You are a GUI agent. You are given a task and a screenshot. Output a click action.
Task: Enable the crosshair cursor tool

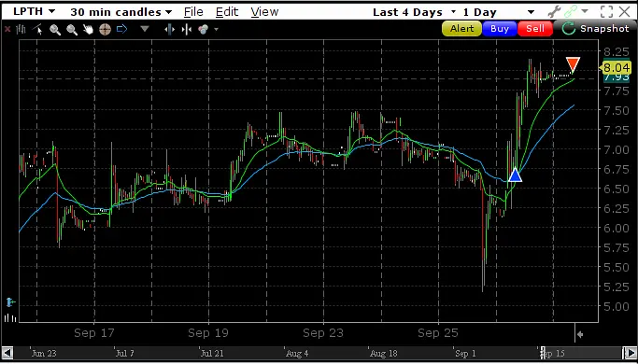coord(105,29)
